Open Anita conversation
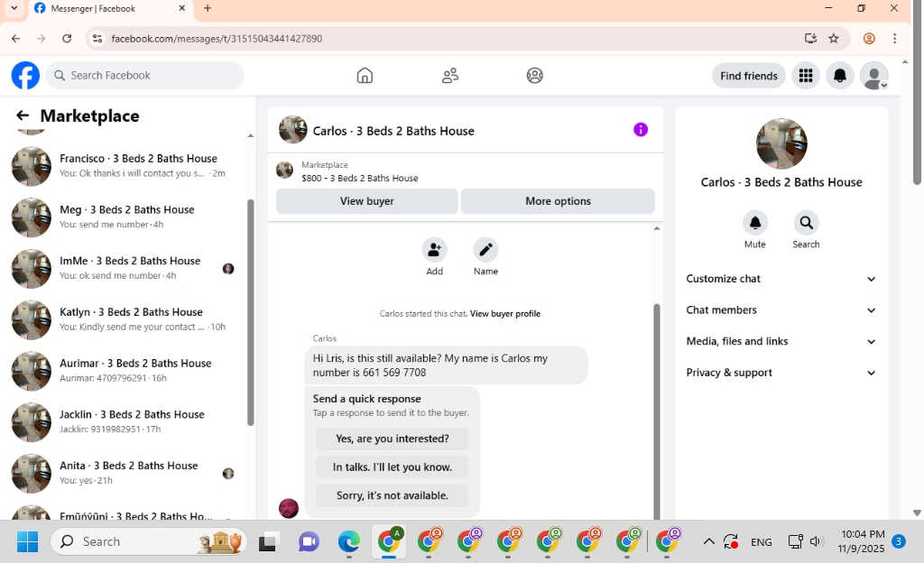Image resolution: width=924 pixels, height=563 pixels. click(125, 474)
